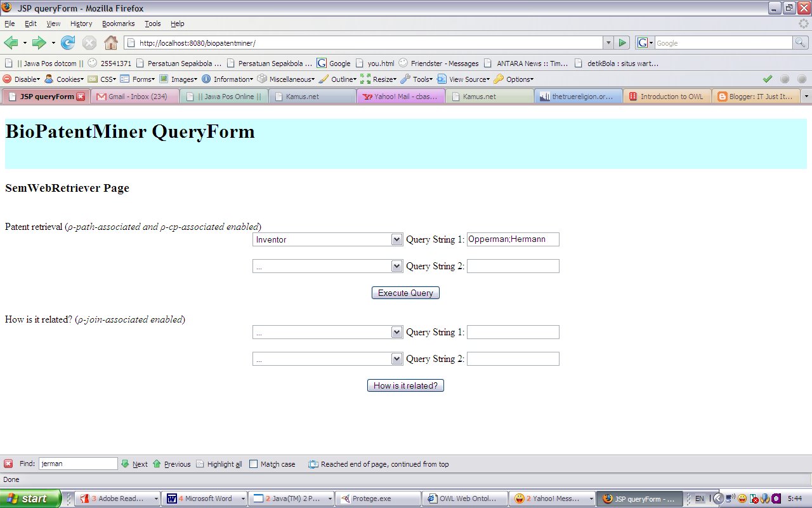Open the address bar history dropdown
This screenshot has width=812, height=508.
pyautogui.click(x=608, y=43)
